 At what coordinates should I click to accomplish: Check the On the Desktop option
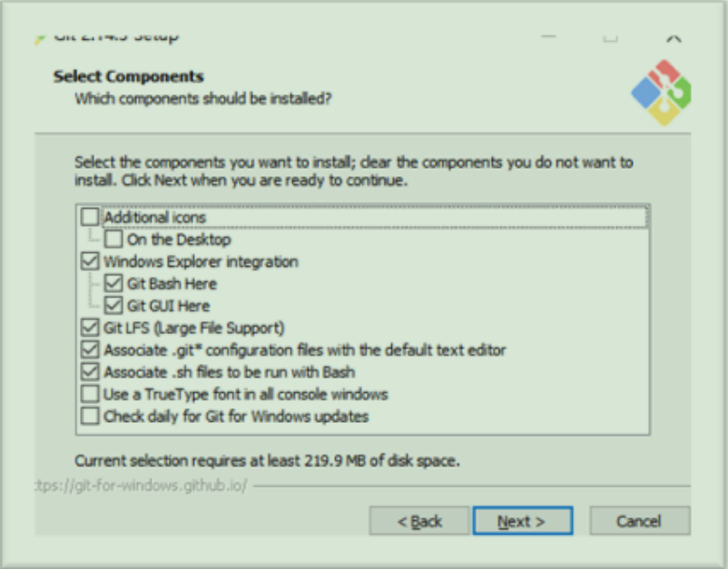pos(113,239)
